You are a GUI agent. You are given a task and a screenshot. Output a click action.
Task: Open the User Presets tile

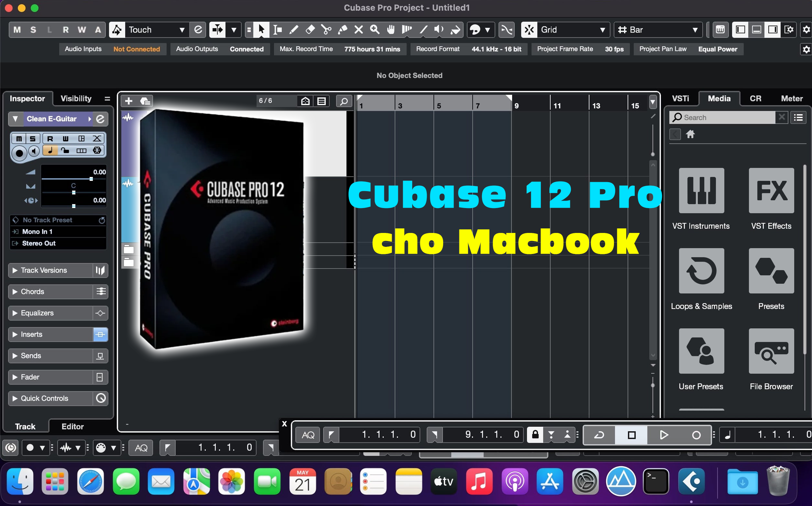(x=701, y=351)
